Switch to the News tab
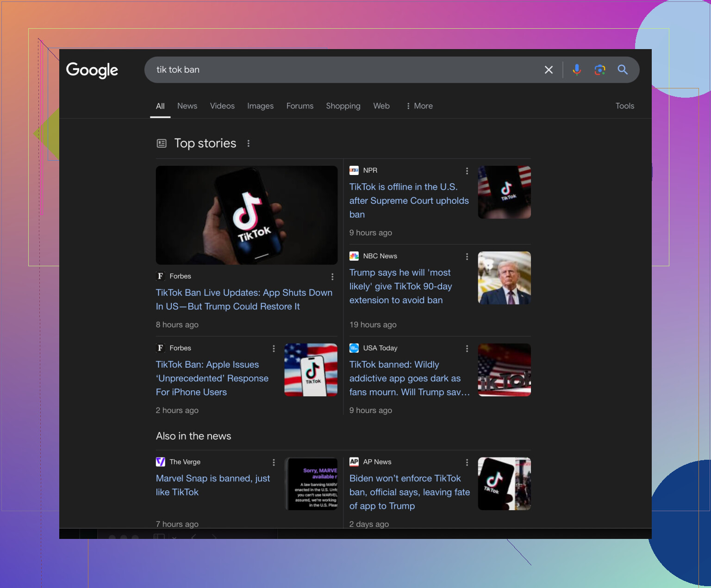This screenshot has height=588, width=711. [187, 106]
